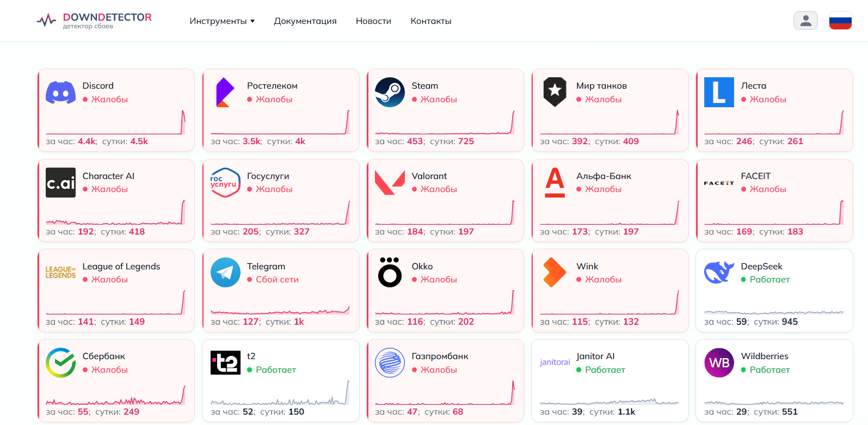Click the t2 black logo icon
This screenshot has height=425, width=868.
click(x=225, y=363)
